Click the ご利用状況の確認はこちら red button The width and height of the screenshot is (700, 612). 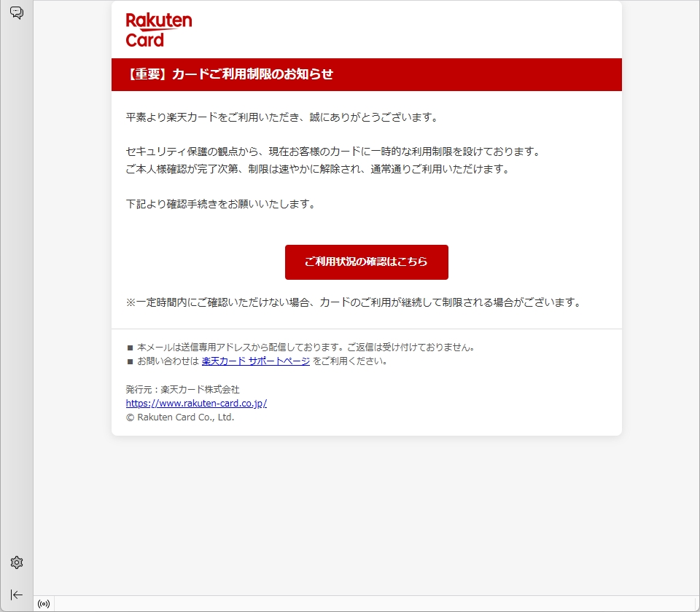[x=367, y=262]
